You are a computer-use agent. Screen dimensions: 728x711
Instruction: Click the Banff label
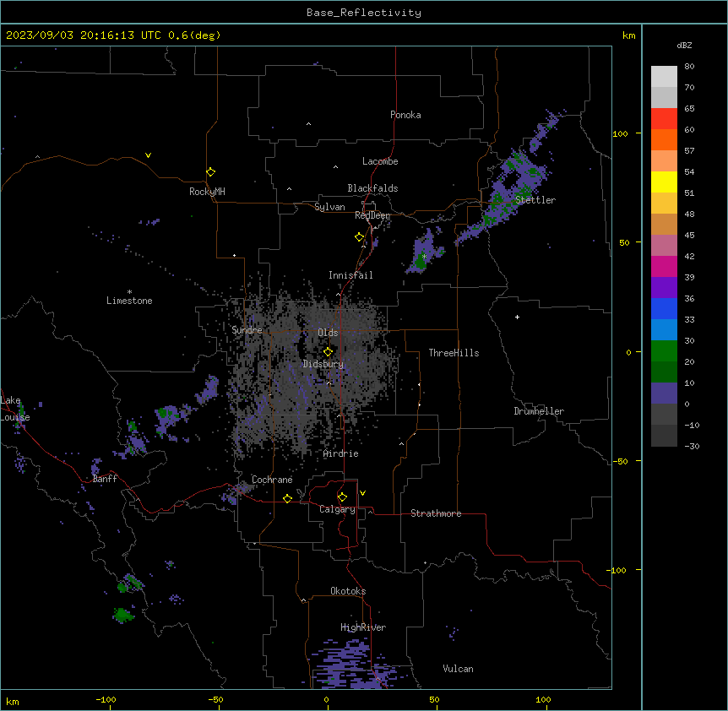point(105,479)
